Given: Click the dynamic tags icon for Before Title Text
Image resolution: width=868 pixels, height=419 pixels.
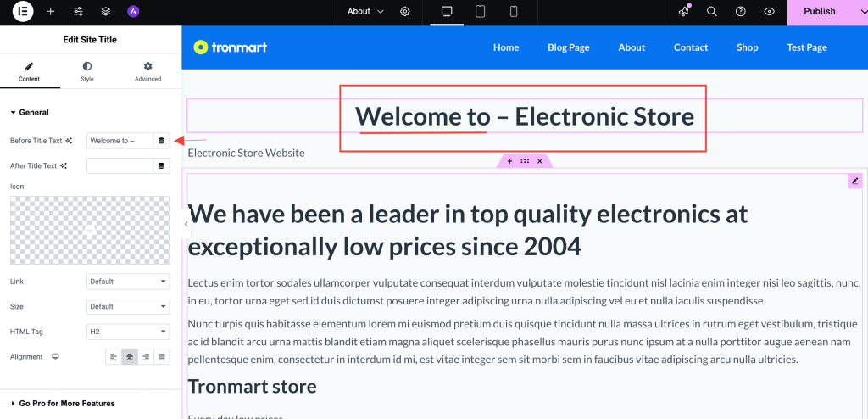Looking at the screenshot, I should tap(161, 141).
